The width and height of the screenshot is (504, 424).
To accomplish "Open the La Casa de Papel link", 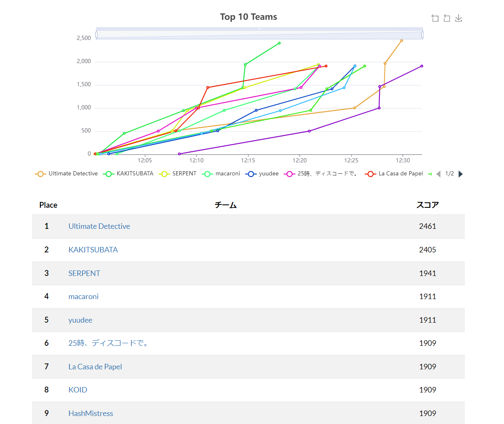I will coord(95,366).
